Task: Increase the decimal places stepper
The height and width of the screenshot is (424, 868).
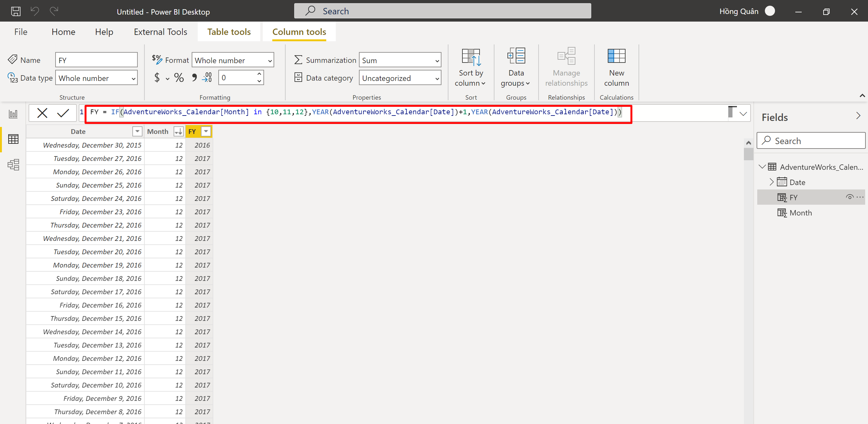Action: pyautogui.click(x=259, y=74)
